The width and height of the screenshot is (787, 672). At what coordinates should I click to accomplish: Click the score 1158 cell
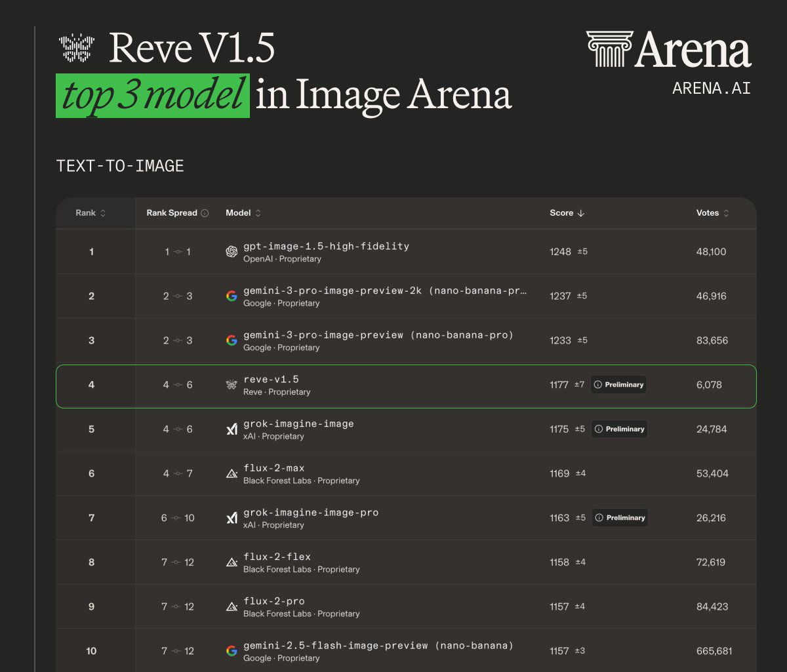point(568,562)
